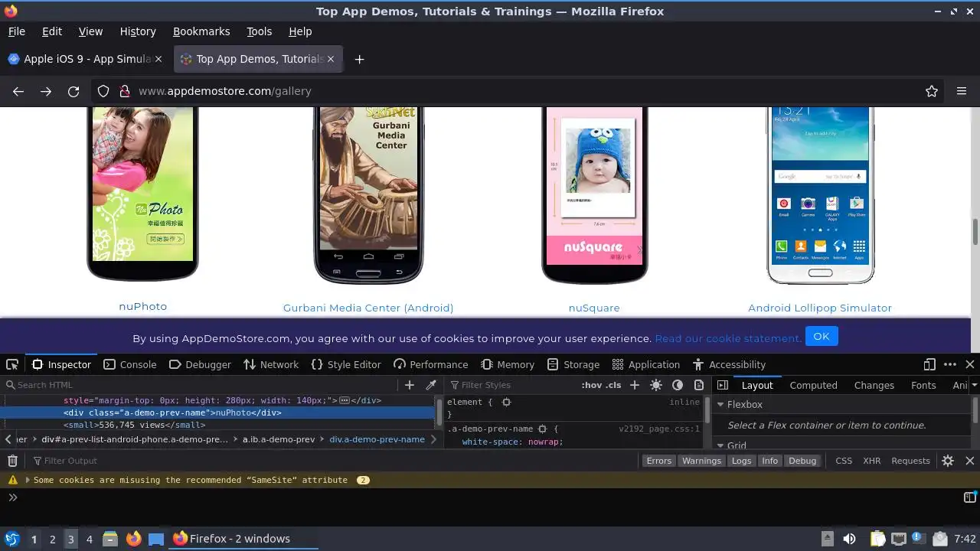Screen dimensions: 980x551
Task: Switch to the Console panel
Action: [129, 364]
